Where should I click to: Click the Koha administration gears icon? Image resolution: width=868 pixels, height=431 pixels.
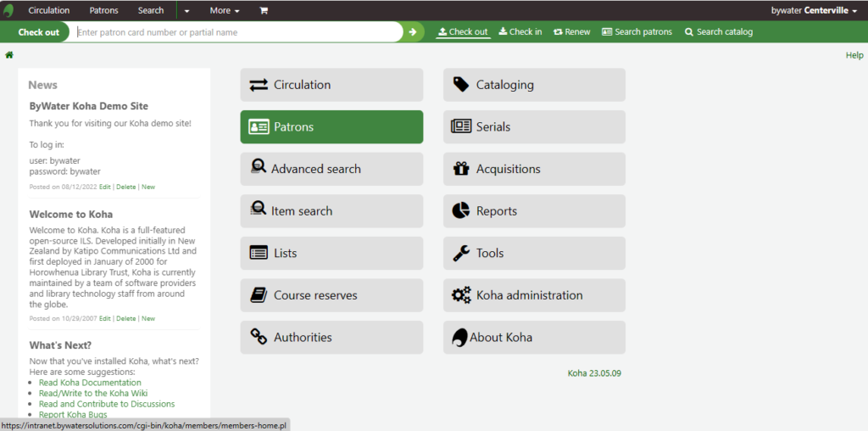coord(460,295)
